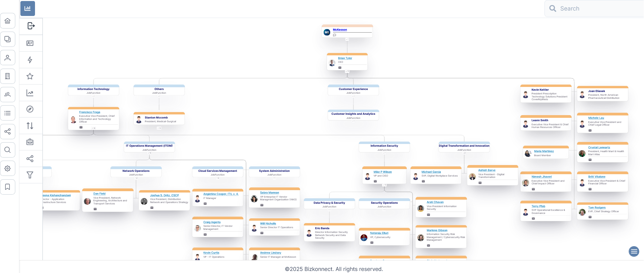Viewport: 644px width, 273px height.
Task: Click the up-down sort arrows icon
Action: (x=30, y=126)
